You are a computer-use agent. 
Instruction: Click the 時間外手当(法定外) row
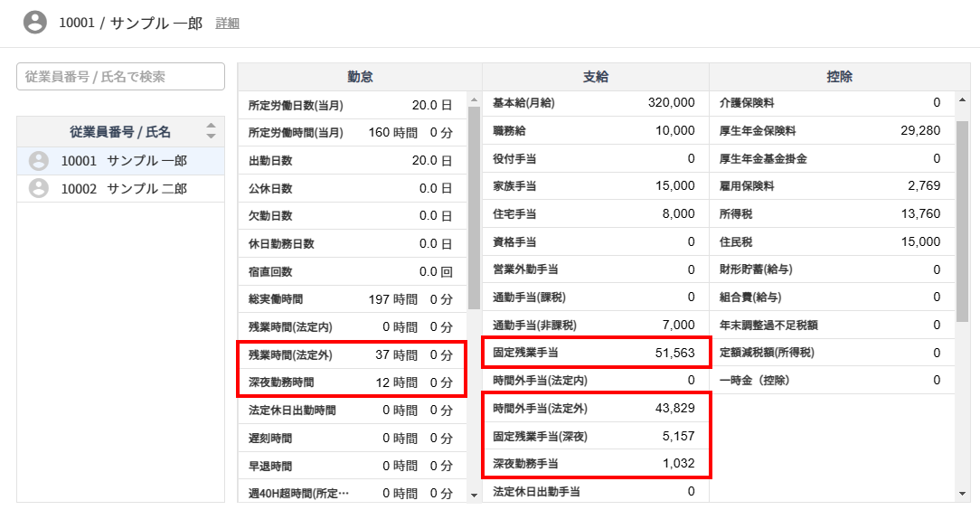(x=596, y=408)
